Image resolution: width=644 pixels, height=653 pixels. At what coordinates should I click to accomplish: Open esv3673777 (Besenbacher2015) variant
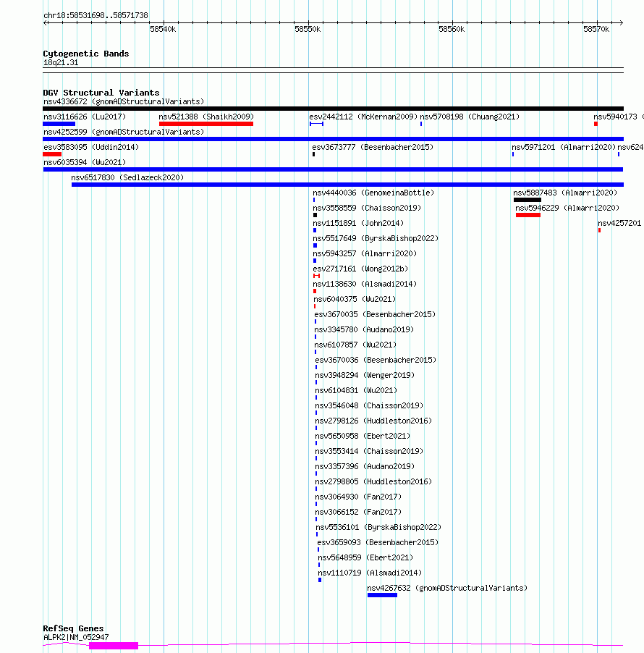(373, 147)
